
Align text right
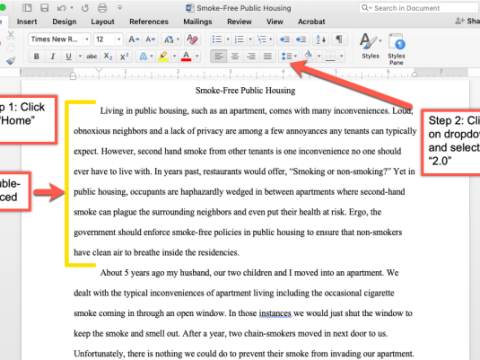tap(251, 56)
